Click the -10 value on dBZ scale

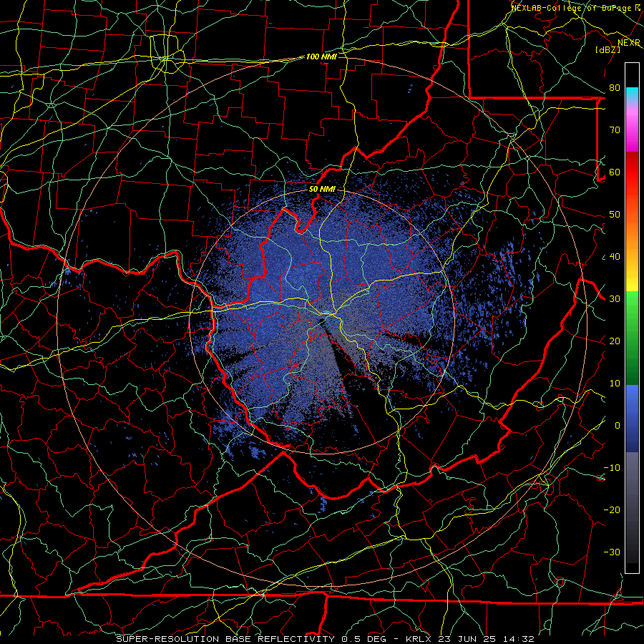[612, 468]
